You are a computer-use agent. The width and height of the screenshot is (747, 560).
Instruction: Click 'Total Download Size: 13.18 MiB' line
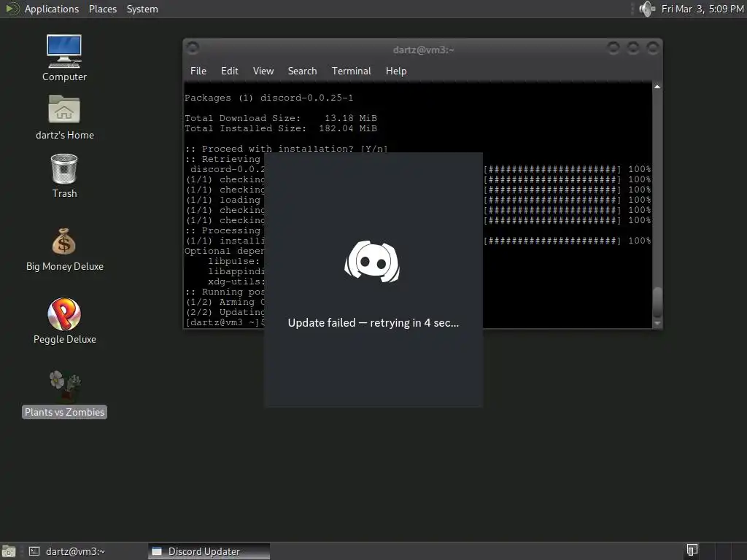pos(281,117)
